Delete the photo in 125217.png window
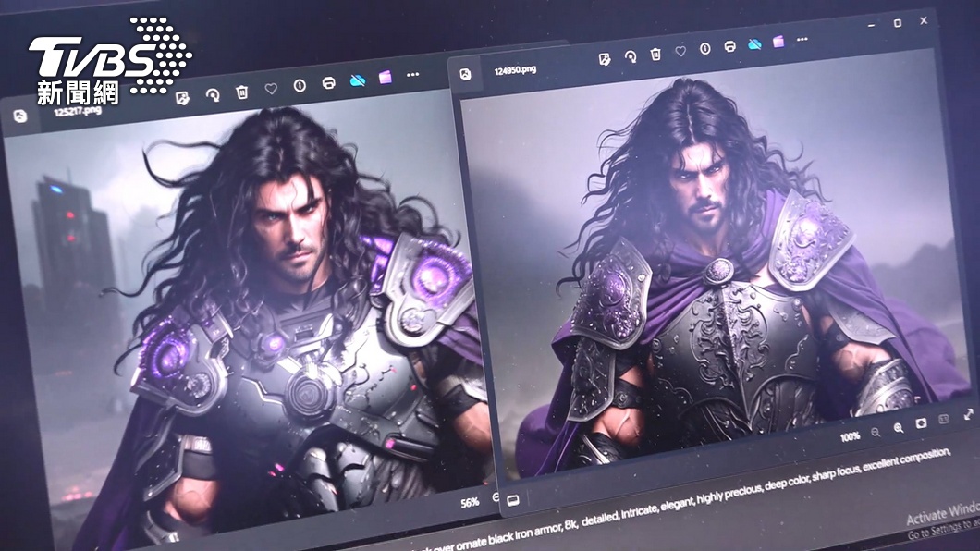The image size is (980, 551). (242, 92)
